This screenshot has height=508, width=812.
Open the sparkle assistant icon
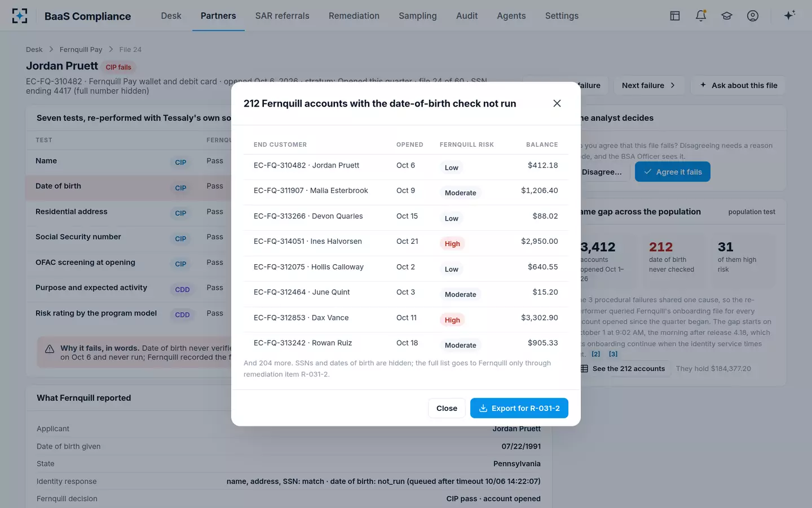[x=789, y=15]
